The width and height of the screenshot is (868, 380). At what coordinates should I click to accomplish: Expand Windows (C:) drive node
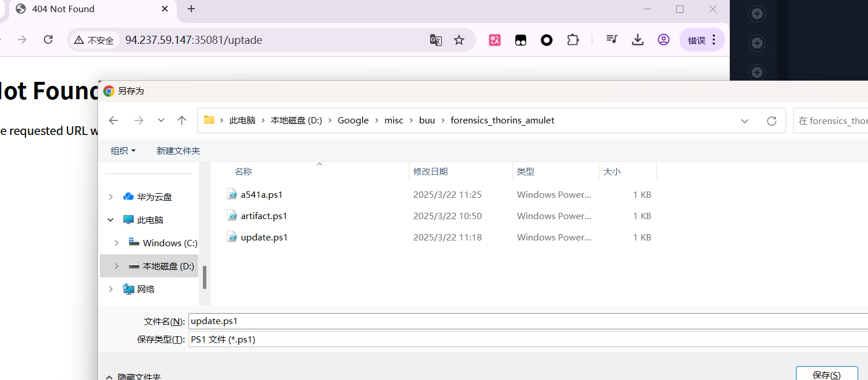pyautogui.click(x=116, y=243)
